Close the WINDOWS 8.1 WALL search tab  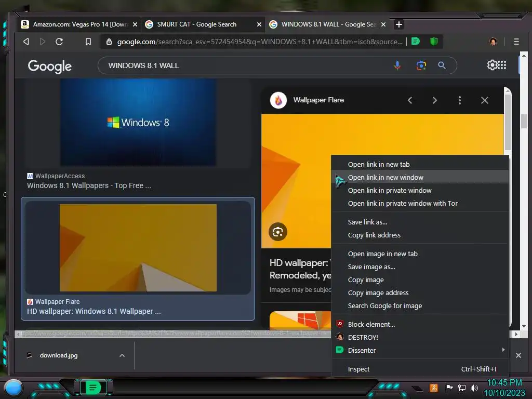[x=383, y=24]
